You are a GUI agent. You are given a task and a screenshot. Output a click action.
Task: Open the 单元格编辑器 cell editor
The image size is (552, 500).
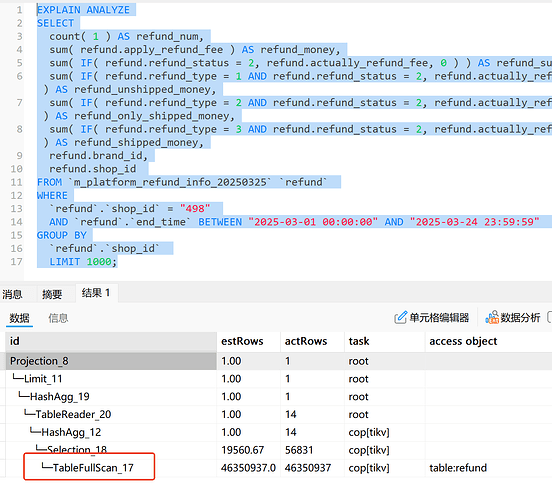(x=432, y=317)
